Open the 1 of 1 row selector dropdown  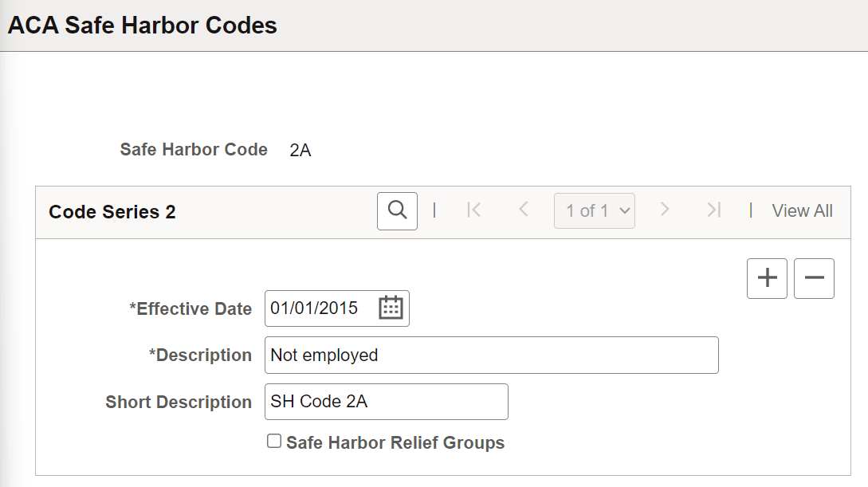(595, 211)
